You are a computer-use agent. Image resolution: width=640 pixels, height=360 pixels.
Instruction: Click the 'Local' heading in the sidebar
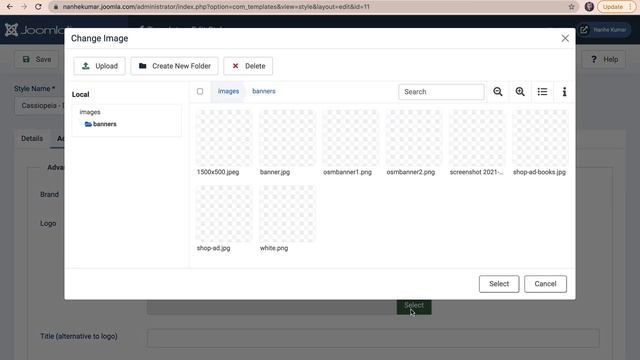click(80, 94)
